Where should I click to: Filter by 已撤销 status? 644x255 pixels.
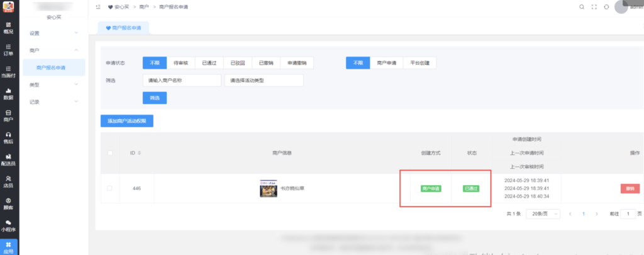(x=266, y=63)
